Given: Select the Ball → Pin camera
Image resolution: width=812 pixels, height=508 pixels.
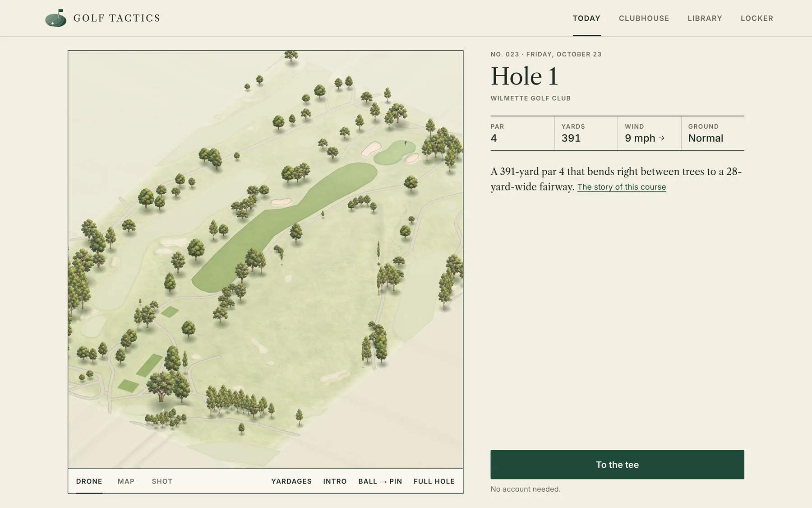Looking at the screenshot, I should pyautogui.click(x=380, y=481).
